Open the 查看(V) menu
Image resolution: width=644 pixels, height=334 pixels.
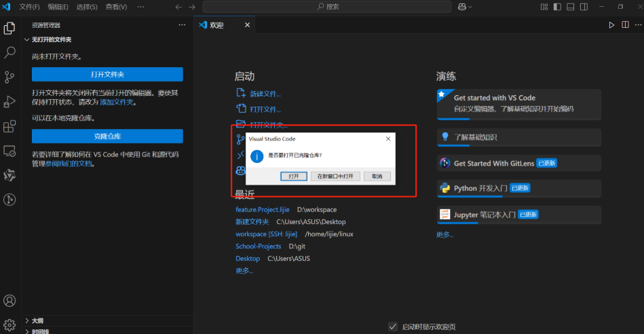116,7
